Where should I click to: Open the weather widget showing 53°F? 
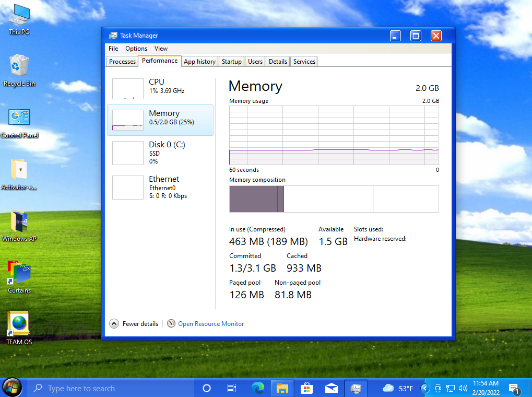398,388
